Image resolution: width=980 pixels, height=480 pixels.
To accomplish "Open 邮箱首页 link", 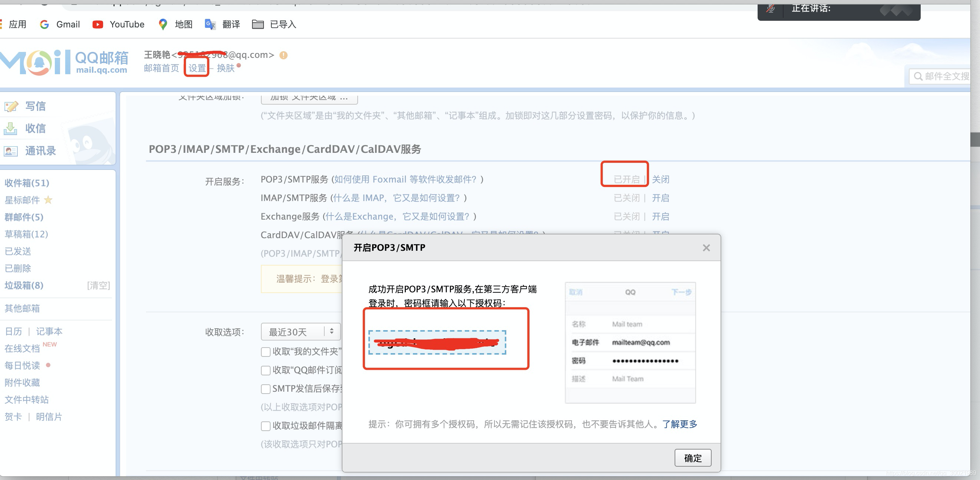I will (x=161, y=68).
